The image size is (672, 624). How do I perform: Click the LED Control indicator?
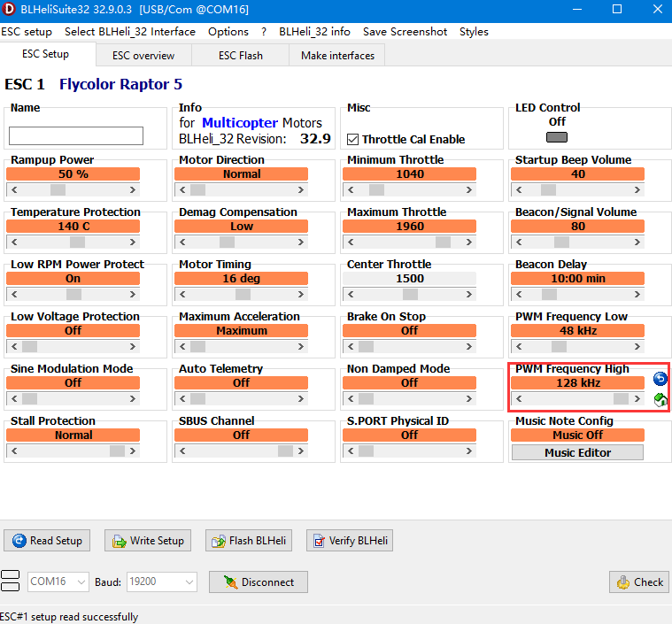coord(557,137)
